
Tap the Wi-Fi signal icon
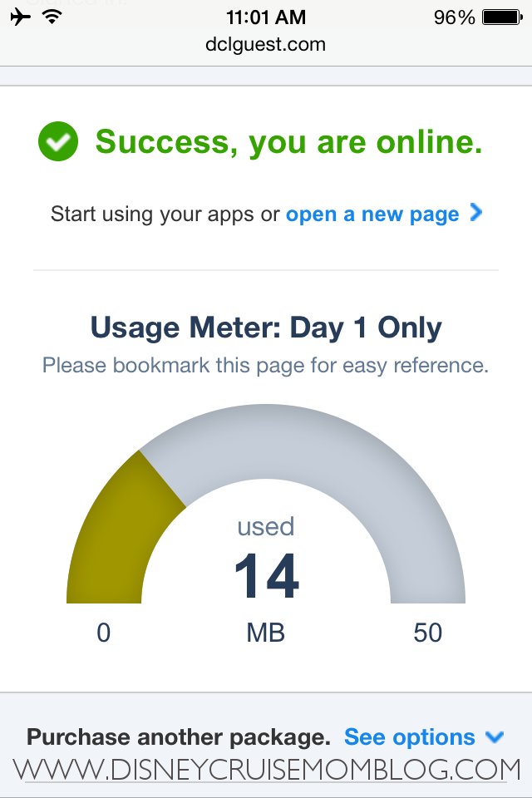(x=52, y=17)
